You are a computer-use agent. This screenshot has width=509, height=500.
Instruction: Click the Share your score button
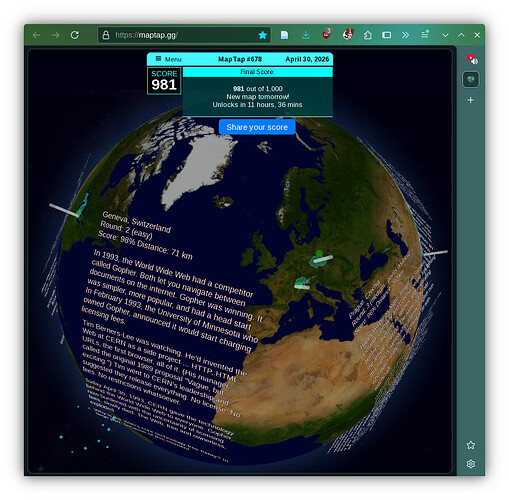257,127
